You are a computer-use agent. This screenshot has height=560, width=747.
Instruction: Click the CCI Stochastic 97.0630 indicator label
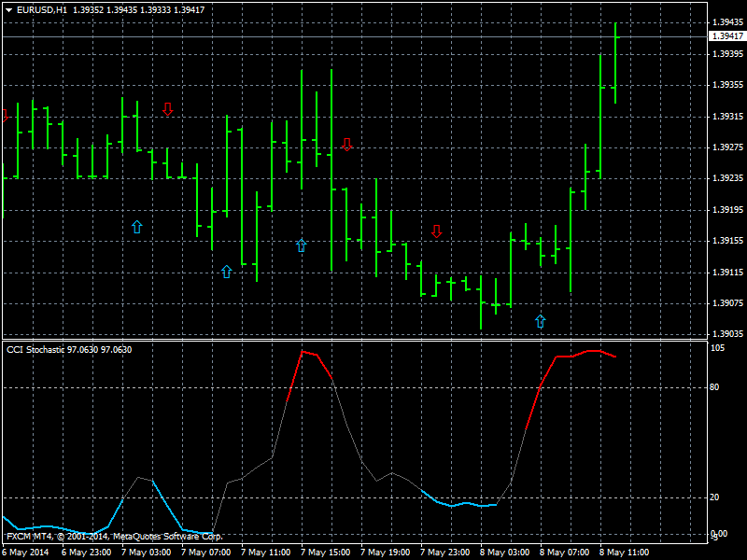69,350
